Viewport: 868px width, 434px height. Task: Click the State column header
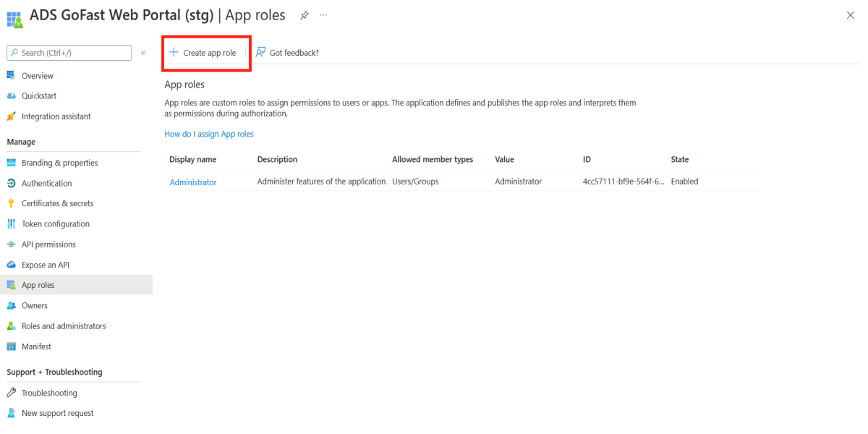point(680,159)
